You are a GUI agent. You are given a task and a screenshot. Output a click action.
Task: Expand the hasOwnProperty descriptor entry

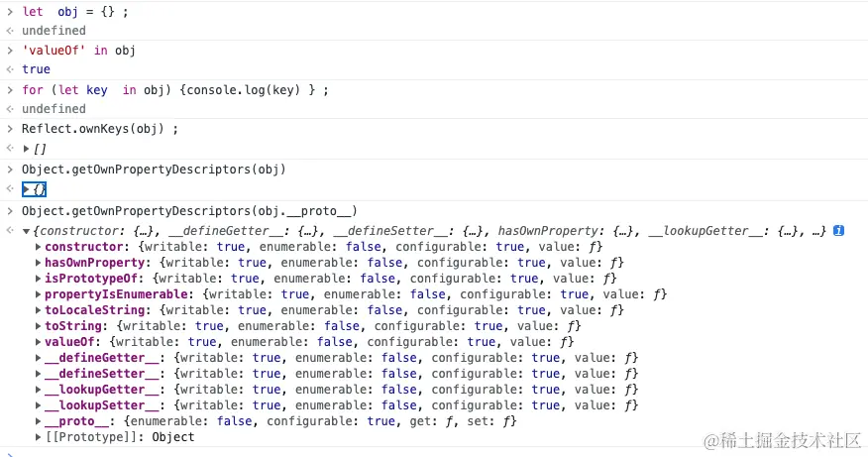[x=39, y=263]
